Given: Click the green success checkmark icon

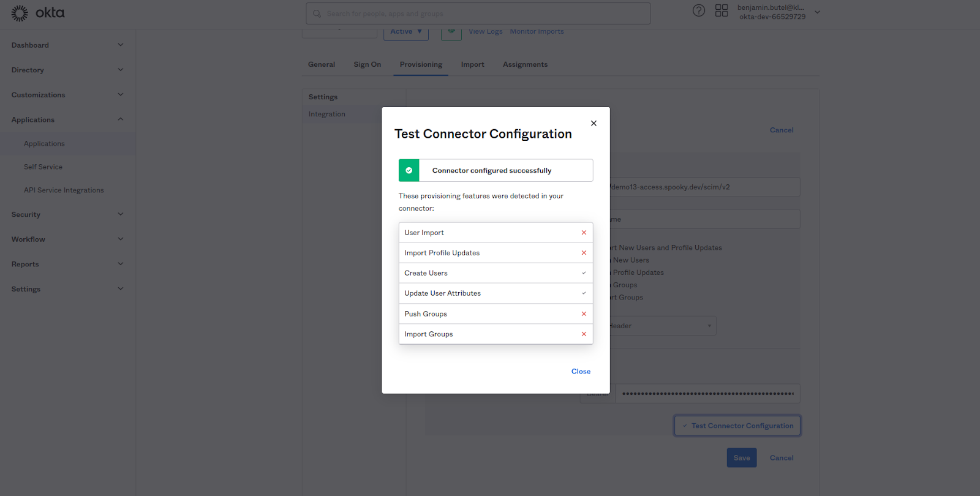Looking at the screenshot, I should (409, 170).
